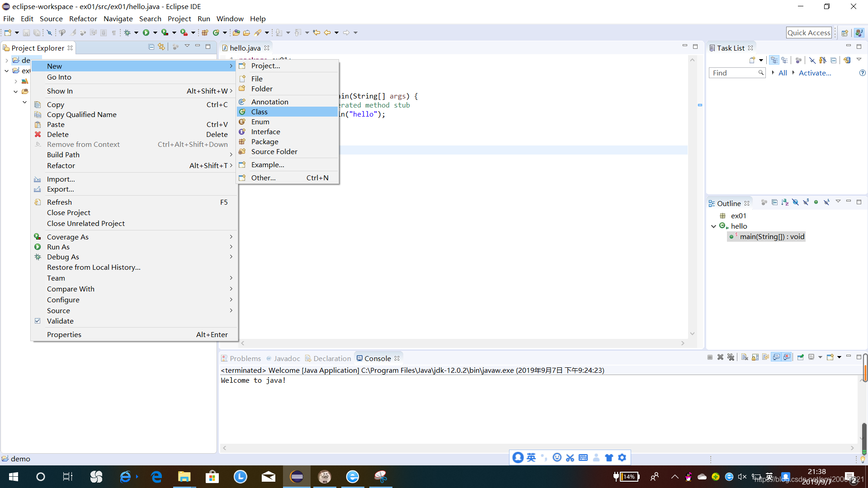Screen dimensions: 868x488
Task: Click Collapse All icon in Task List
Action: tap(833, 60)
